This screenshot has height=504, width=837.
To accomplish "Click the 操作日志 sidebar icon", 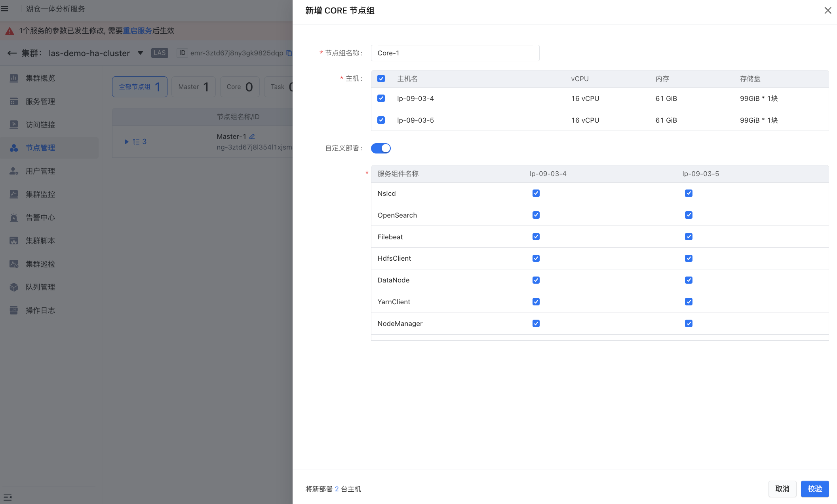I will click(x=14, y=310).
